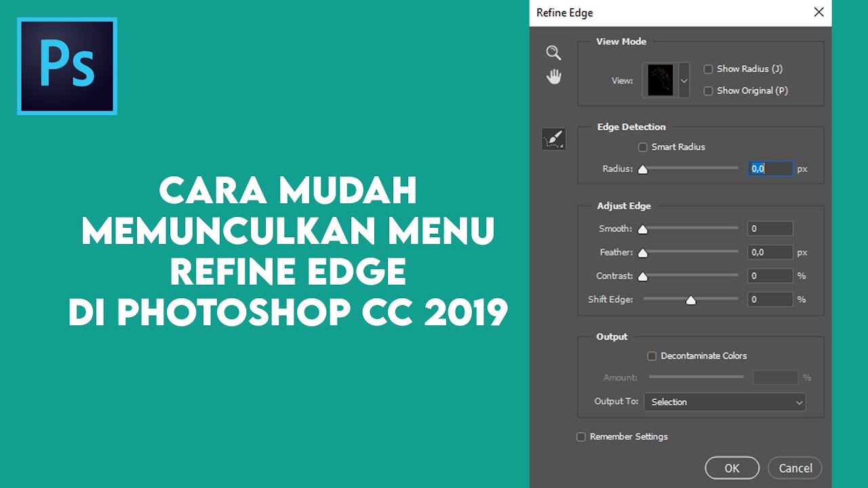The width and height of the screenshot is (868, 488).
Task: Click the Shift Edge value field
Action: click(770, 299)
